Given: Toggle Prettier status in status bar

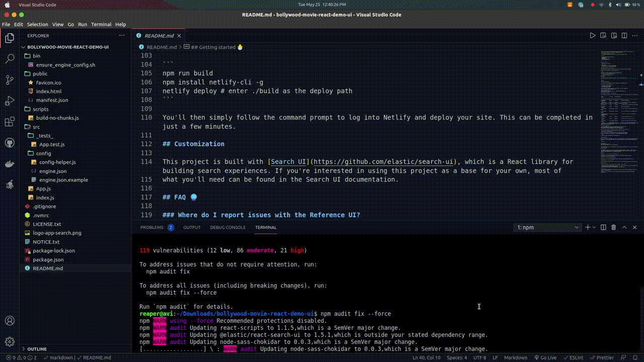Looking at the screenshot, I should (602, 357).
